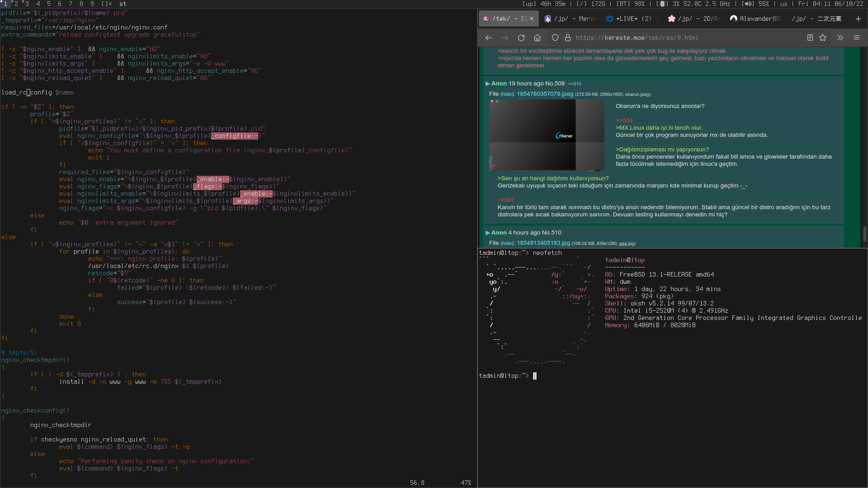Close the /tek/ browser tab
The height and width of the screenshot is (488, 868).
coord(532,19)
